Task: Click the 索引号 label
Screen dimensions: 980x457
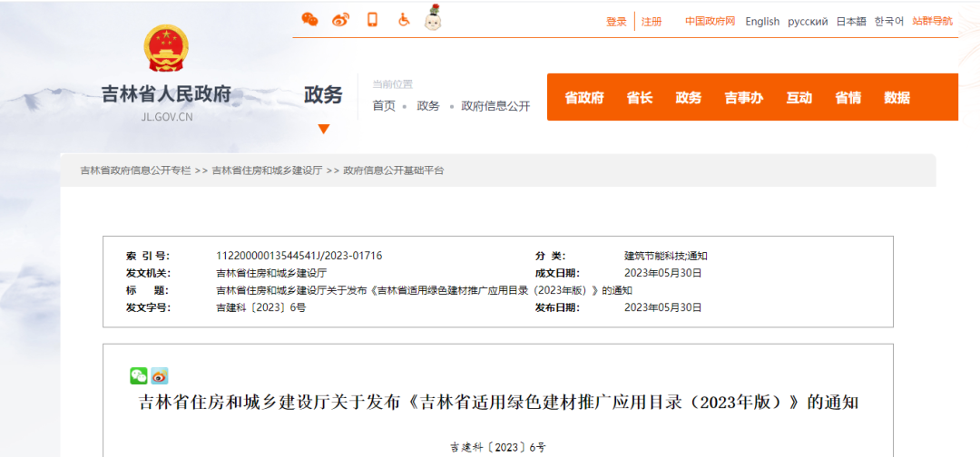Action: tap(148, 256)
